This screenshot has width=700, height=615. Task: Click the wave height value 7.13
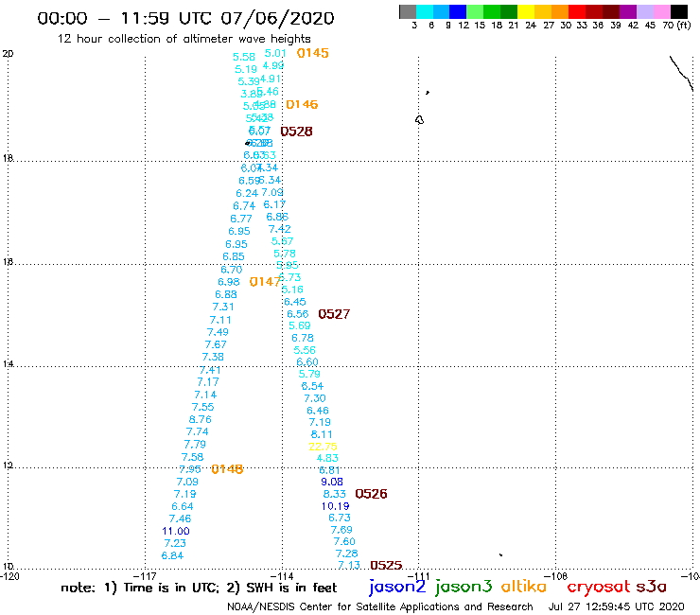point(349,565)
